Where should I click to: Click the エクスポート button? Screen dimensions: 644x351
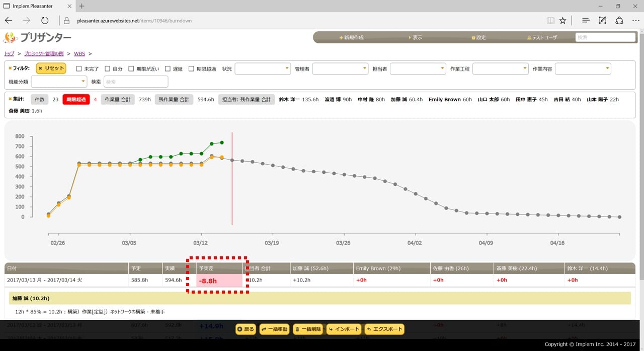[x=384, y=329]
